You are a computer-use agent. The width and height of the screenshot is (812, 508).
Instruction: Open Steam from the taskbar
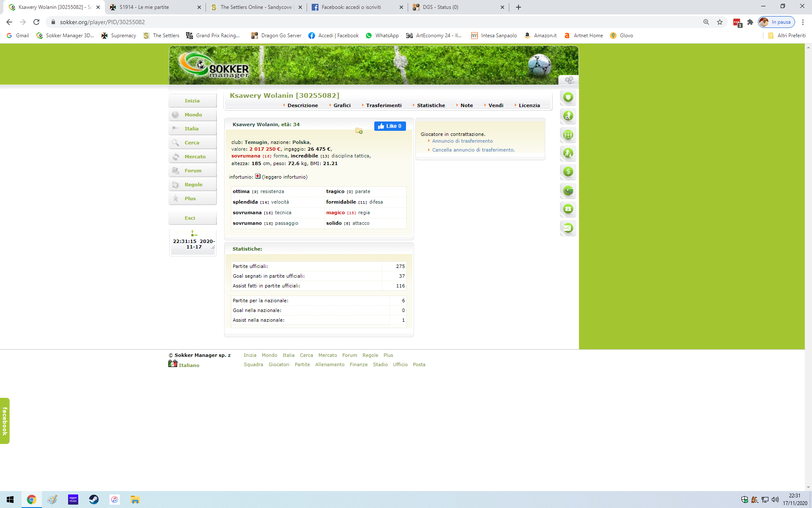(x=93, y=500)
